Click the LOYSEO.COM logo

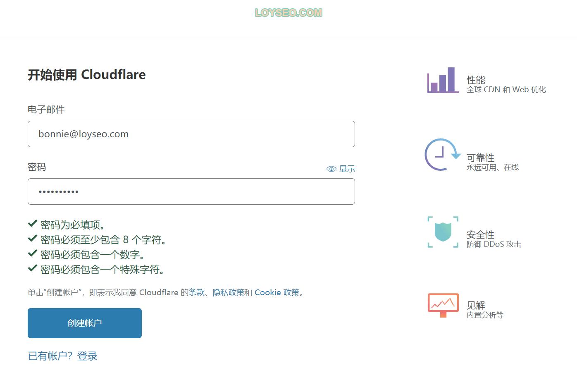(288, 12)
